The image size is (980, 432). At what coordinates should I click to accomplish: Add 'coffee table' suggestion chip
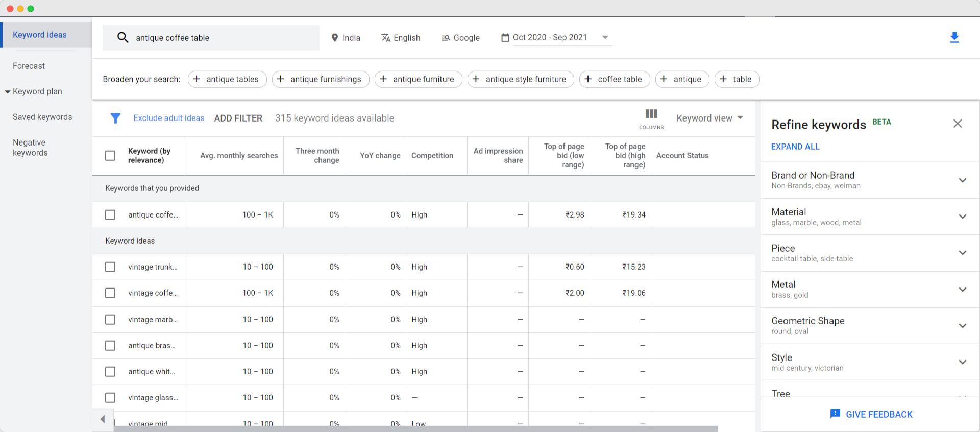point(615,79)
